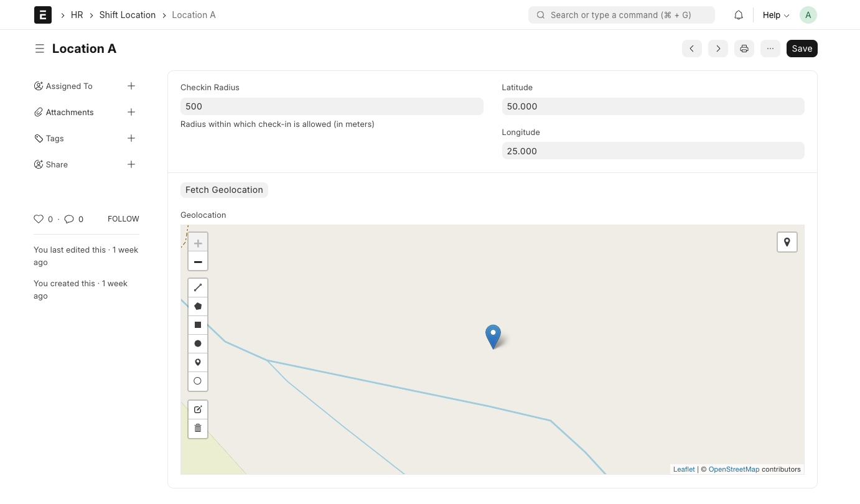Click the Fetch Geolocation button

point(224,190)
